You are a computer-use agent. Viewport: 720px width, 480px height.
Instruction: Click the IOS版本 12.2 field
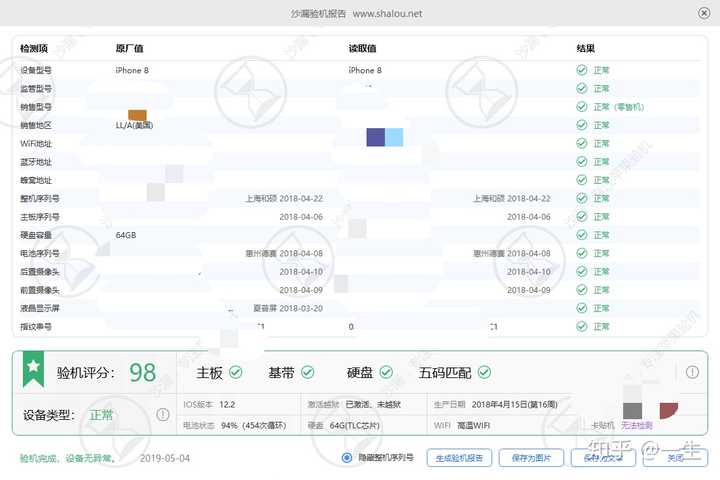tap(209, 404)
